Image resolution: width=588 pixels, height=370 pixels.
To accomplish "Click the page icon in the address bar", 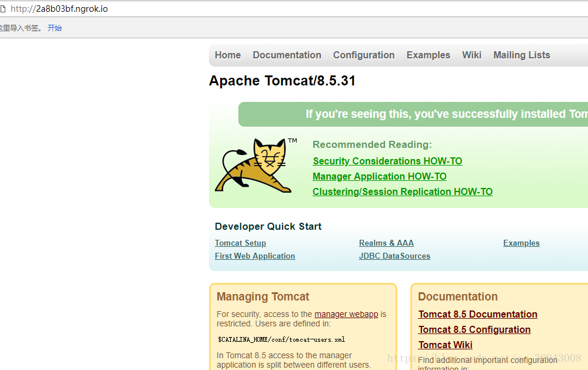I will [2, 9].
